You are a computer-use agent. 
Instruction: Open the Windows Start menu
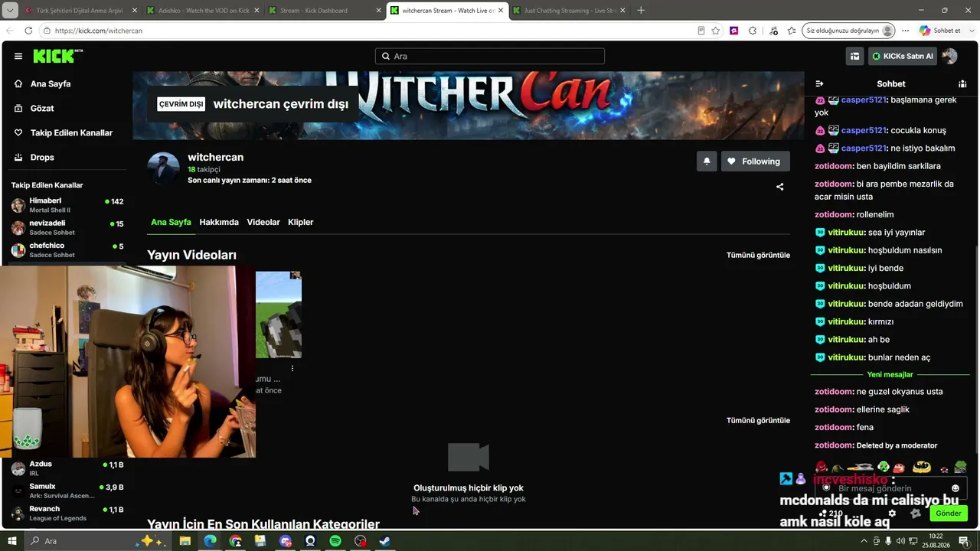12,541
